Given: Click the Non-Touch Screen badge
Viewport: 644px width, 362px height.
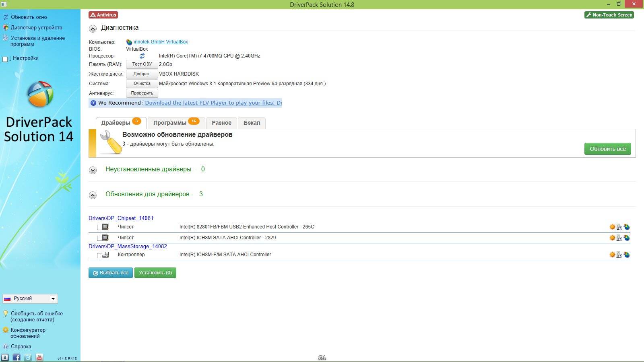Looking at the screenshot, I should click(x=609, y=15).
